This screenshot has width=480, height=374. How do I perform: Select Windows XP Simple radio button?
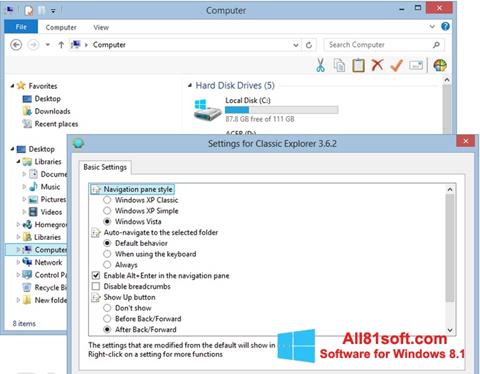pyautogui.click(x=107, y=211)
